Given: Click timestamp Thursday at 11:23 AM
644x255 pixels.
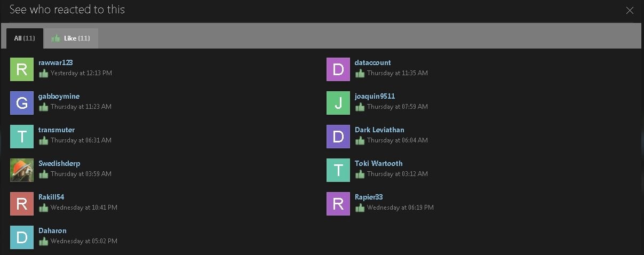Looking at the screenshot, I should click(81, 107).
